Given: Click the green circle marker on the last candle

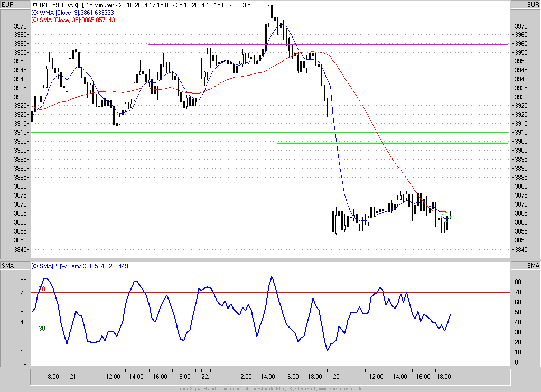Looking at the screenshot, I should click(x=448, y=217).
